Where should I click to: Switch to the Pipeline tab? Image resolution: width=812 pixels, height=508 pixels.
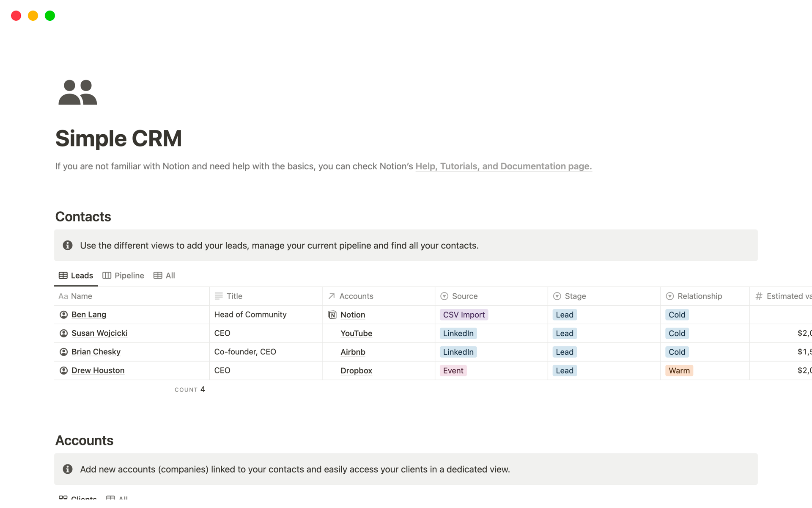[x=123, y=275]
